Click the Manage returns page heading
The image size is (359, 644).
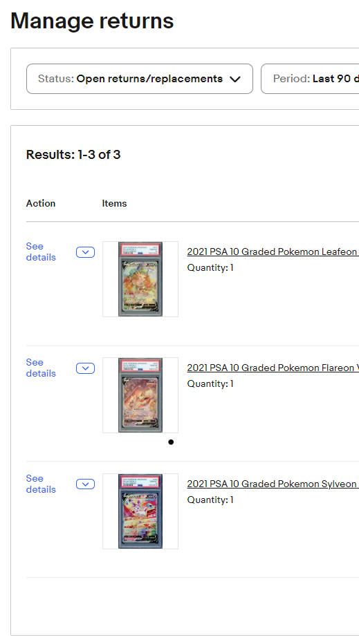tap(92, 21)
